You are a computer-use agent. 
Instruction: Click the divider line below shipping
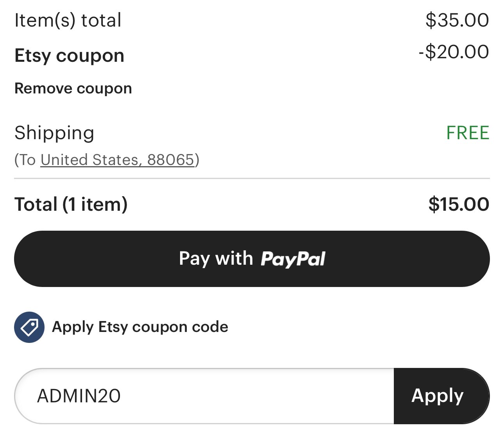pyautogui.click(x=252, y=178)
